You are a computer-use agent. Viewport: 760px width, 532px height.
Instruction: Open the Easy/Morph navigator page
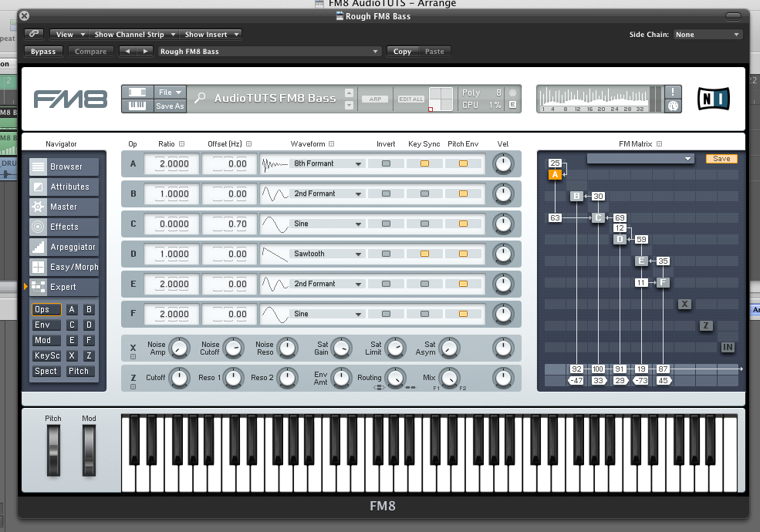[x=64, y=267]
